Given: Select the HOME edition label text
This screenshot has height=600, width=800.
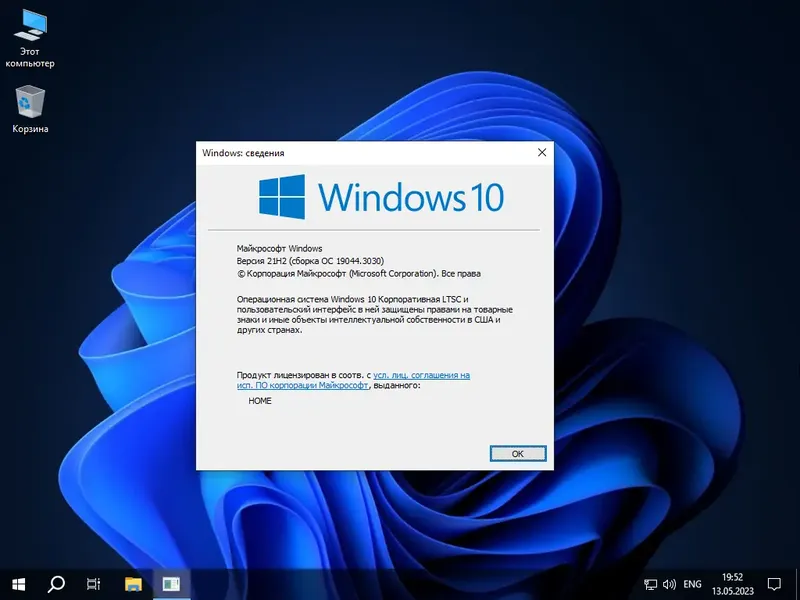Looking at the screenshot, I should click(x=258, y=400).
